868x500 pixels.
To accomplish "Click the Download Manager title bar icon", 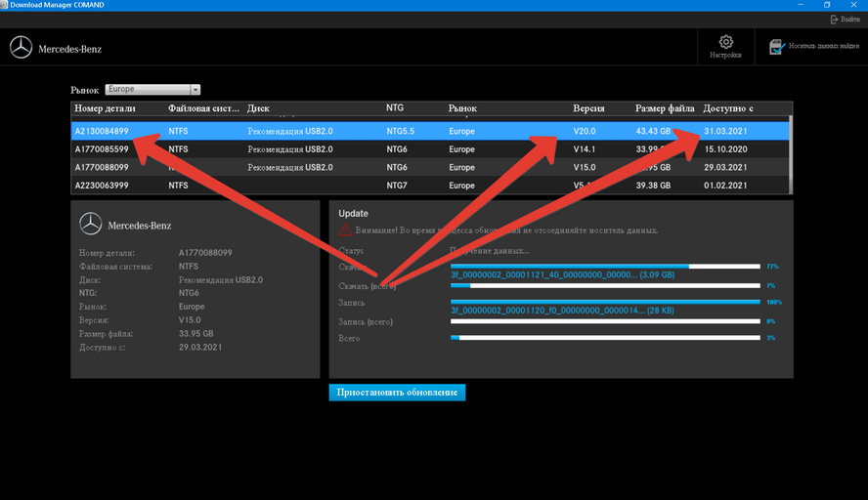I will click(x=4, y=5).
